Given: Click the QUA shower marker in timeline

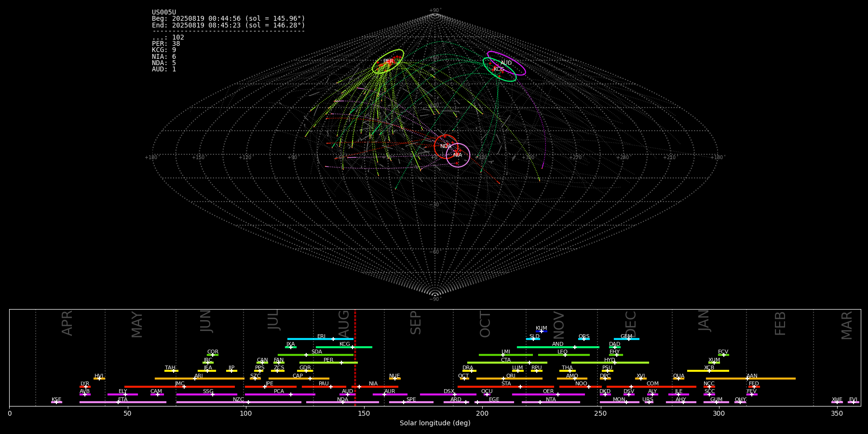Looking at the screenshot, I should coord(678,379).
